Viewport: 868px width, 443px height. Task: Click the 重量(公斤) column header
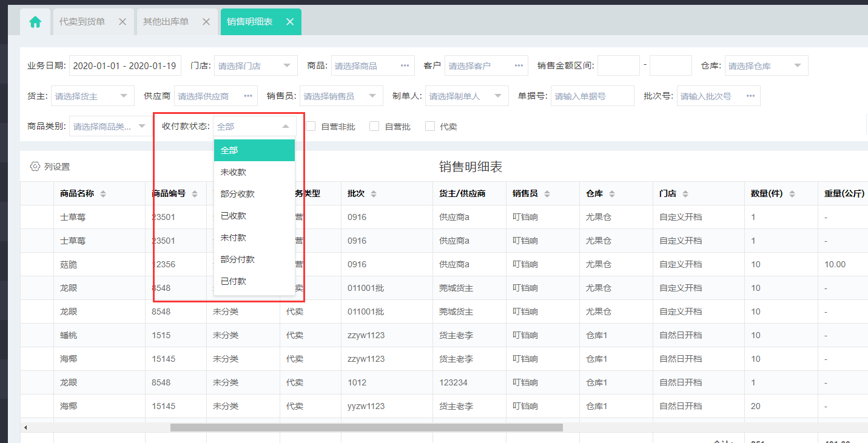click(844, 194)
